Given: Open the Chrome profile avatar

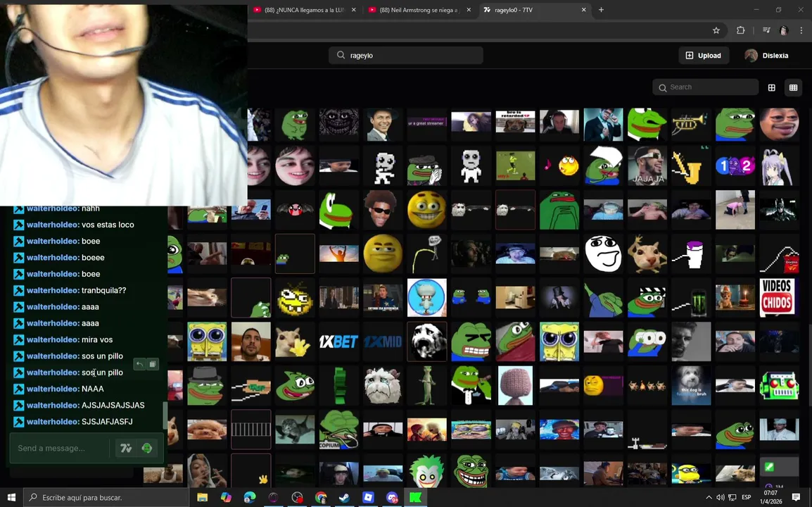Looking at the screenshot, I should pos(784,30).
